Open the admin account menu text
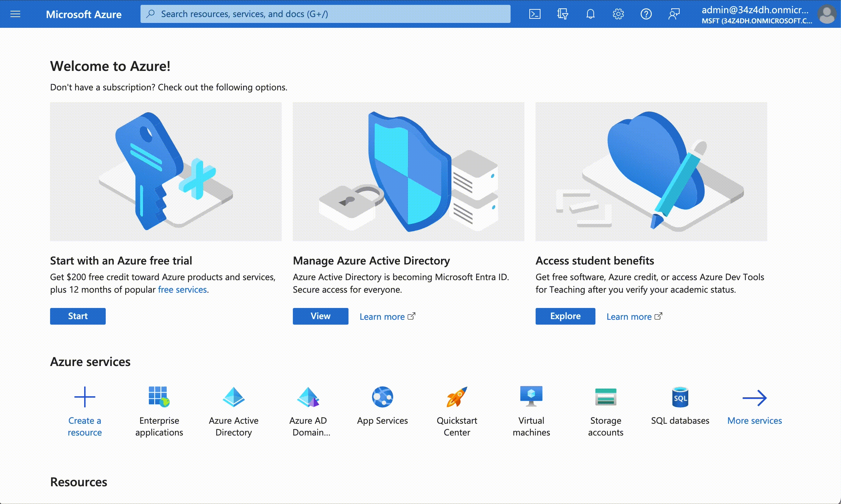The height and width of the screenshot is (504, 841). (756, 15)
